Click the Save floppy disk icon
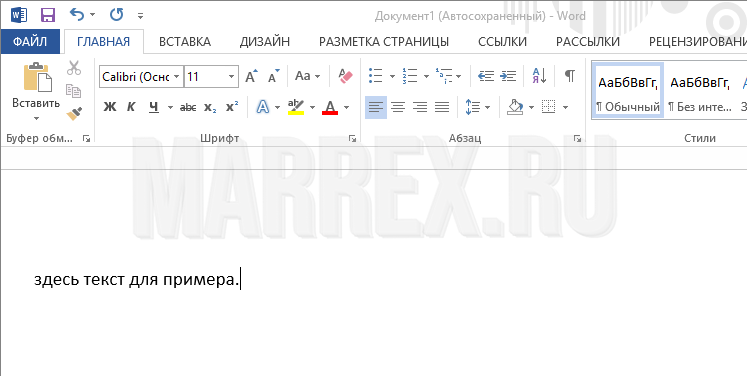Image resolution: width=747 pixels, height=376 pixels. 48,15
